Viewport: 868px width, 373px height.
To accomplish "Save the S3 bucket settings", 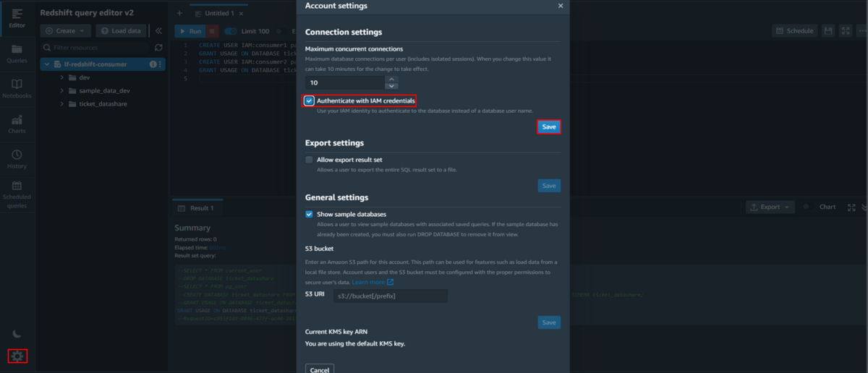I will [x=549, y=322].
